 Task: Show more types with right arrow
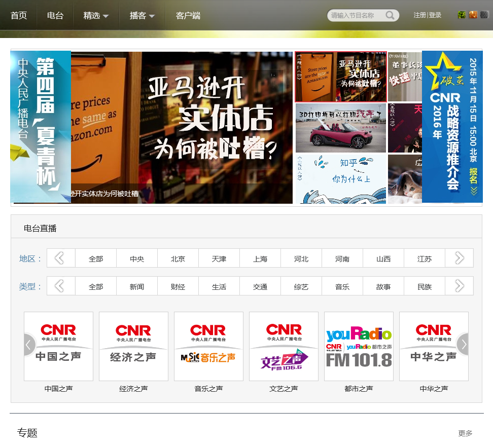[460, 286]
